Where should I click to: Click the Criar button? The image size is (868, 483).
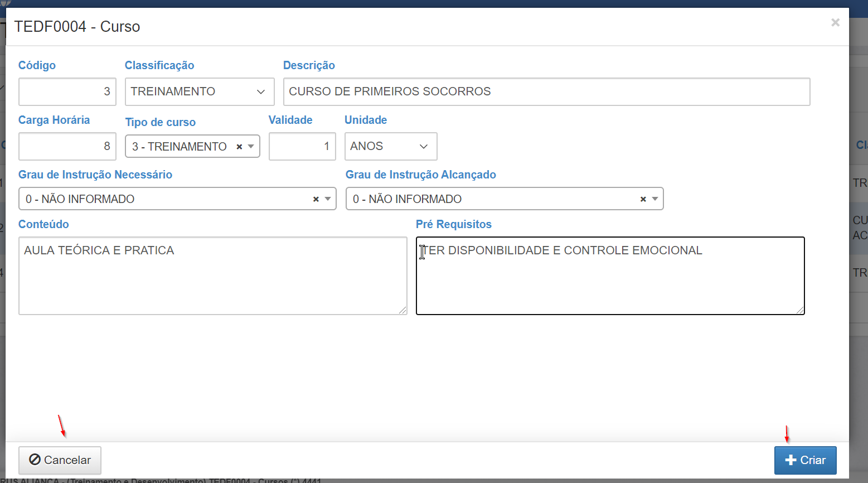806,460
